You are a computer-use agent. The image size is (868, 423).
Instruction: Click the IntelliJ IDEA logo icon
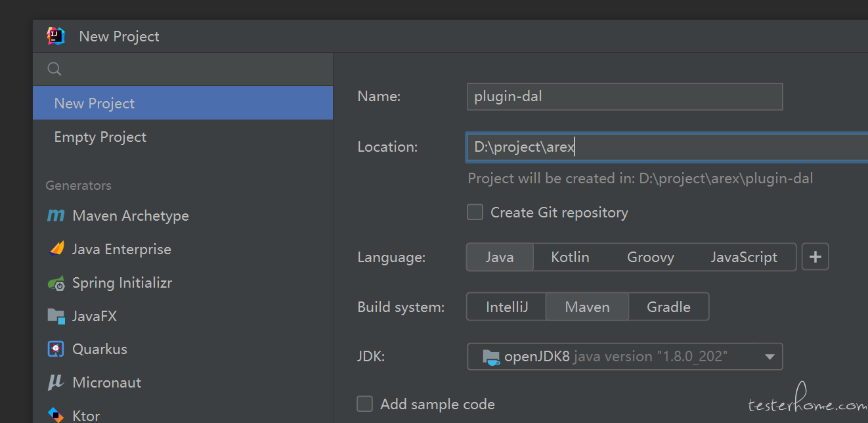click(x=56, y=36)
